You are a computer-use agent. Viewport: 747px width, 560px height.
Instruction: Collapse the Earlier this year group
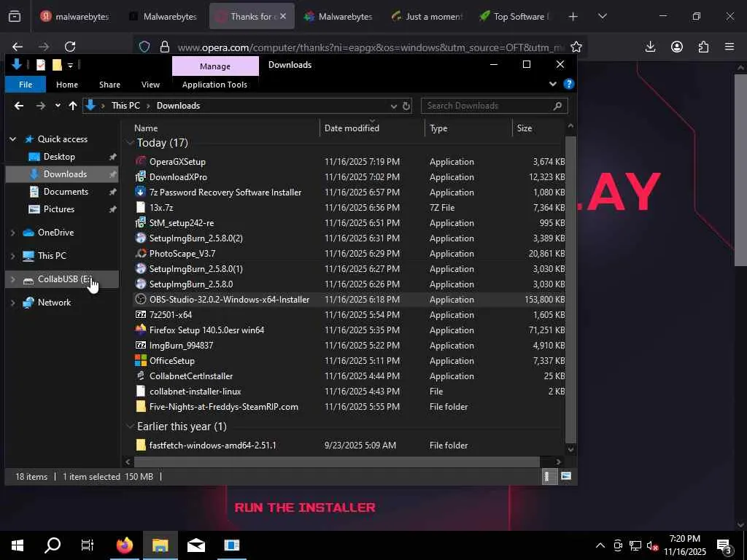(130, 426)
